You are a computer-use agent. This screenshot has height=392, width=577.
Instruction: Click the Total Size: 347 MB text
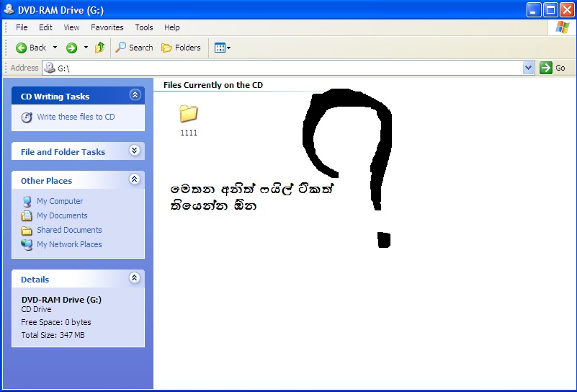(x=53, y=335)
